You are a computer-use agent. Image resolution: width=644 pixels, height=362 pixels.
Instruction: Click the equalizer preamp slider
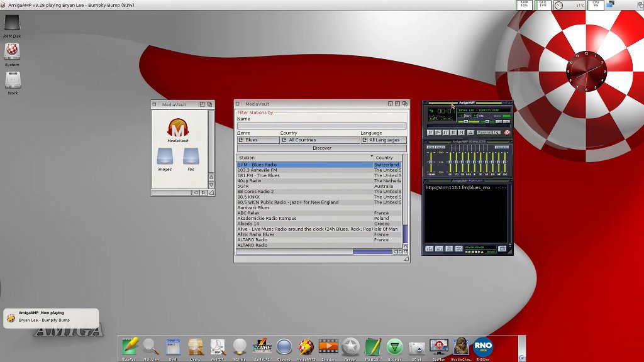click(431, 162)
